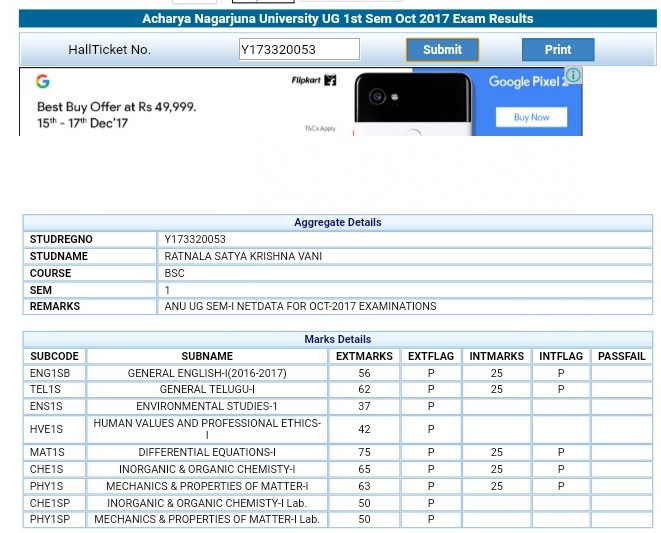Click the Google Pixel 2 ad title

[x=527, y=82]
